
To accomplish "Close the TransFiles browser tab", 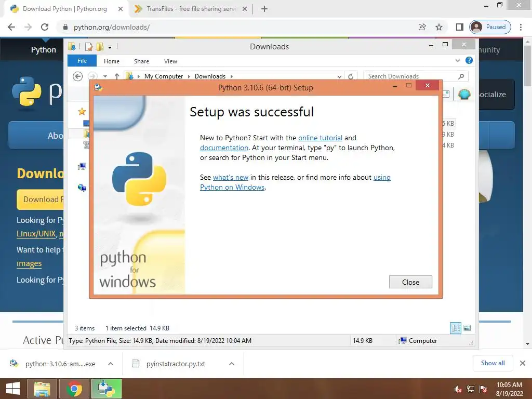I will pos(245,9).
